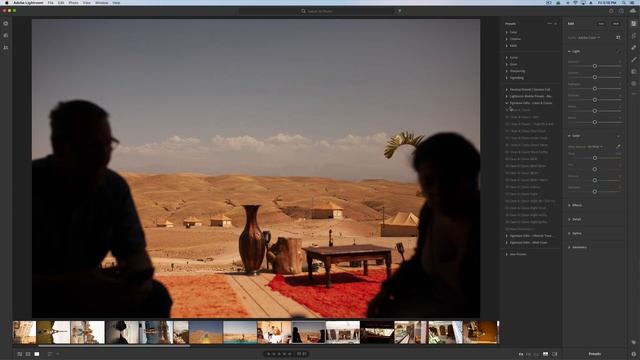The image size is (640, 360).
Task: Select the Edit panel icon in right rail
Action: pyautogui.click(x=633, y=24)
